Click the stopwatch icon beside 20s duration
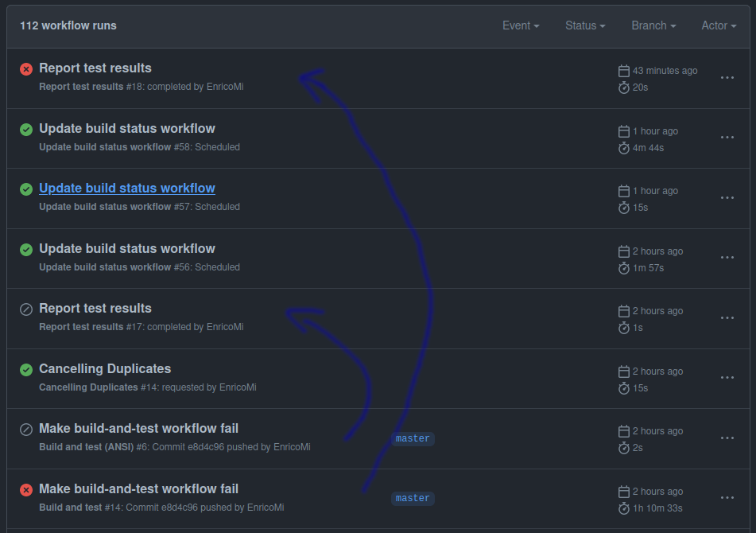The image size is (756, 533). [x=624, y=88]
